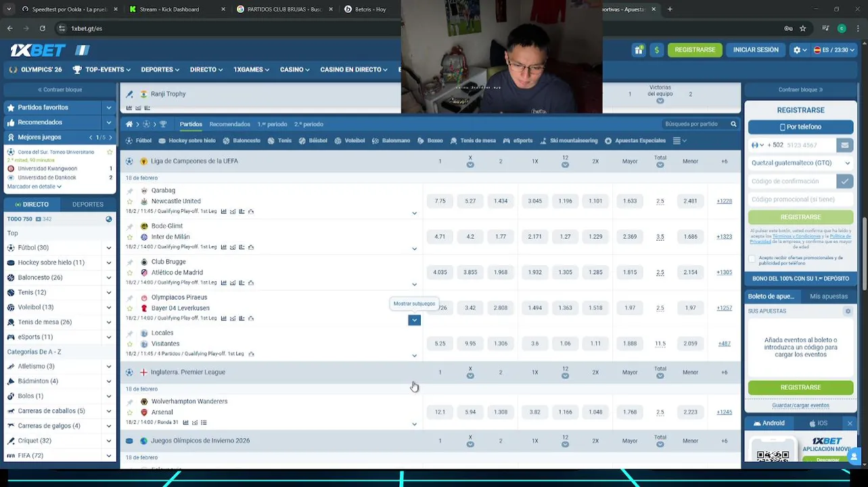
Task: Check accept promotional offers checkbox
Action: [x=752, y=259]
